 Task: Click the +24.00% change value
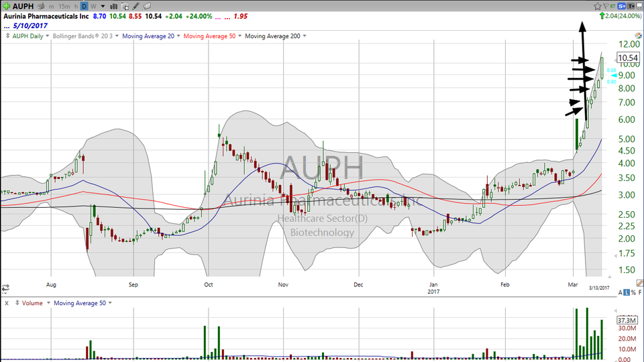point(199,16)
